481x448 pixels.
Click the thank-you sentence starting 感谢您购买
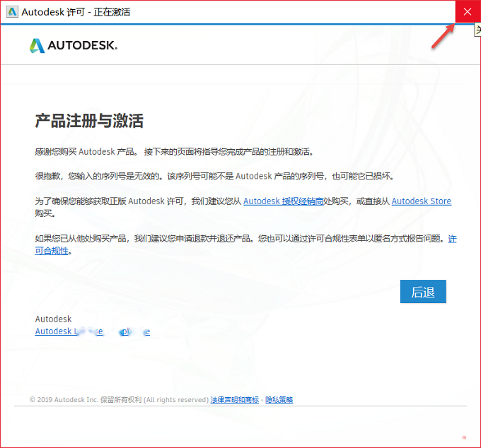(174, 152)
